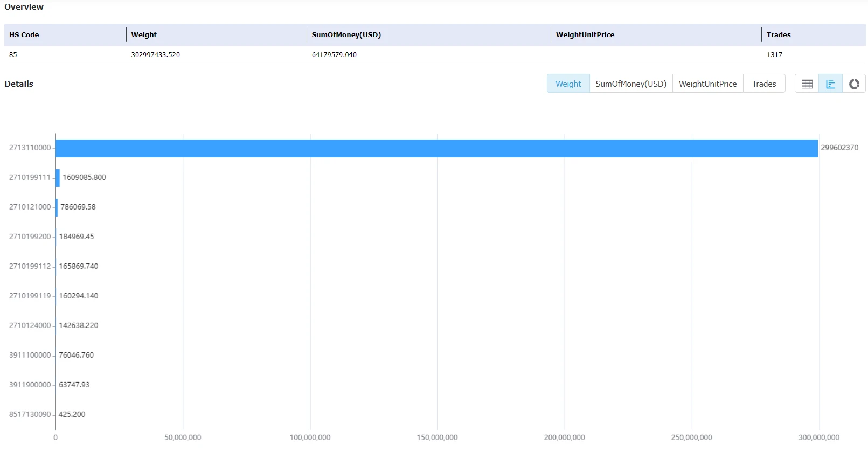Click the small bar for 2710199111
This screenshot has height=452, width=868.
pos(58,178)
